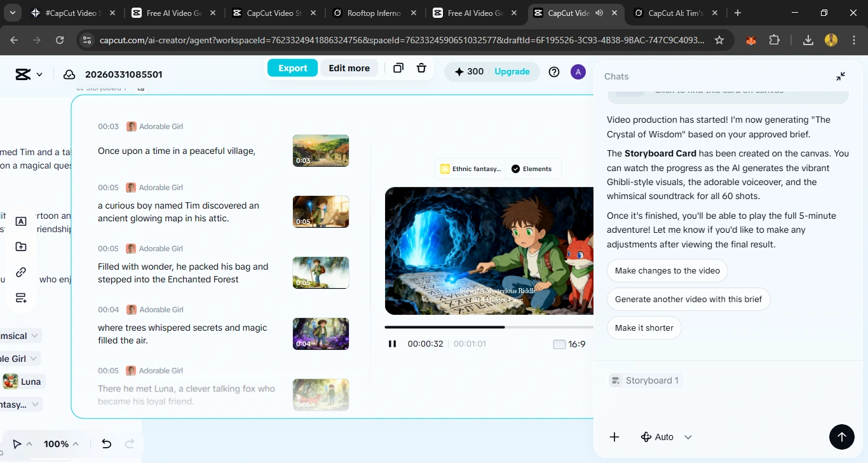This screenshot has width=868, height=463.
Task: Open thumbnail for the peaceful village scene
Action: pos(321,151)
